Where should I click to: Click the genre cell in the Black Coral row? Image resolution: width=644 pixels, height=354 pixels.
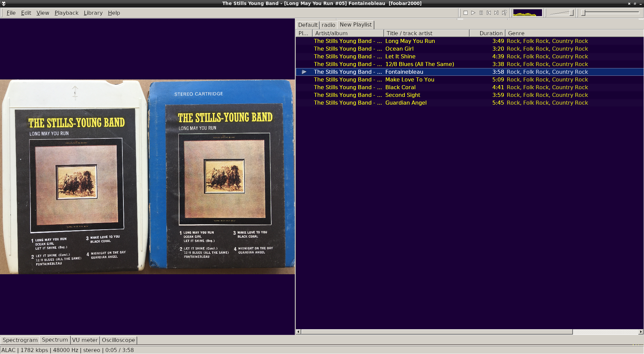click(x=547, y=87)
